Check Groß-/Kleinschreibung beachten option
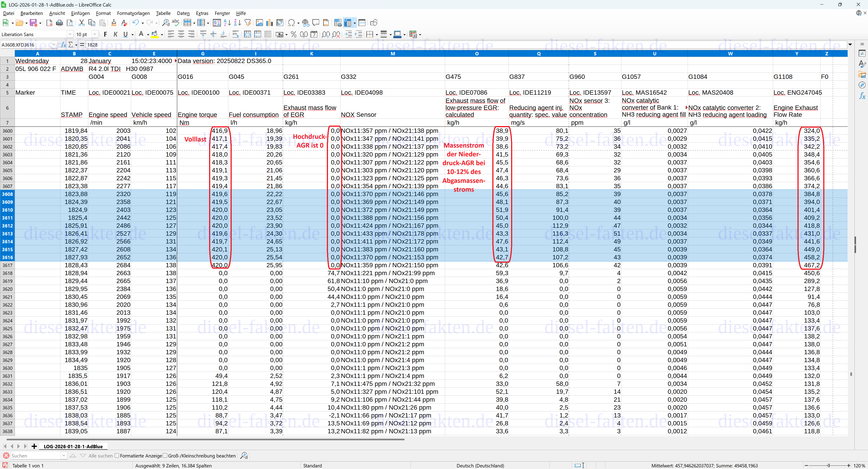 [x=165, y=455]
